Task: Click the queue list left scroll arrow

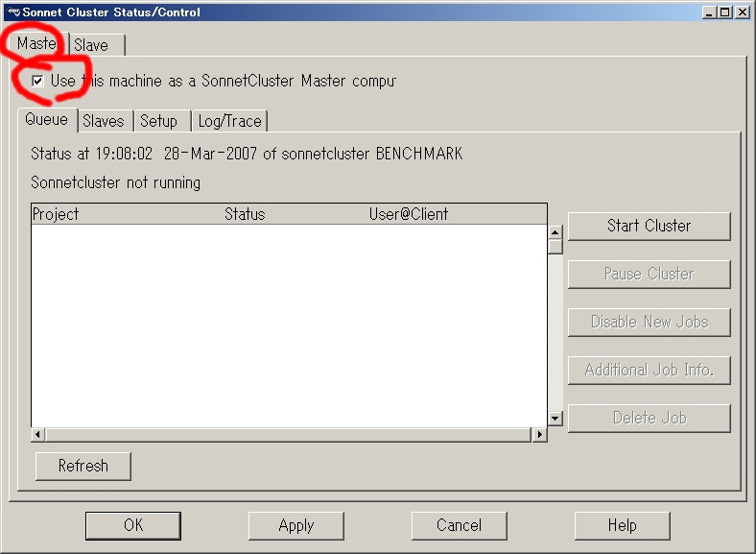Action: point(38,435)
